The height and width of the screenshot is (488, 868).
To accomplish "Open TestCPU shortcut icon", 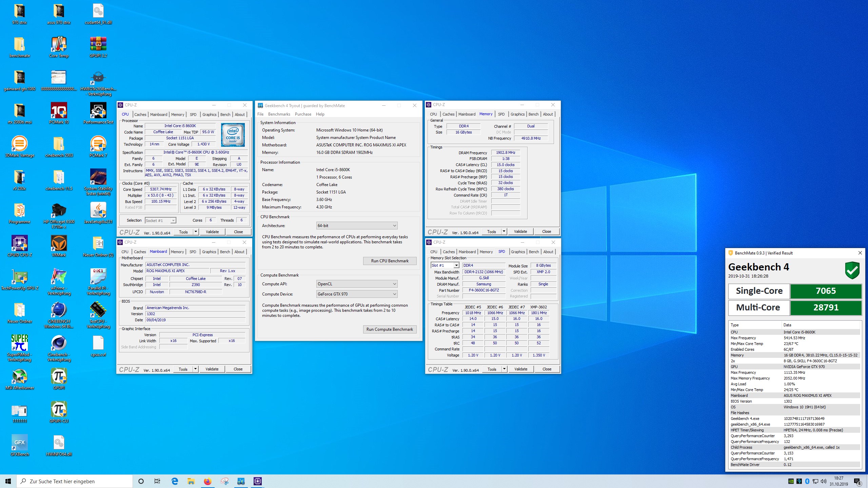I will 98,315.
